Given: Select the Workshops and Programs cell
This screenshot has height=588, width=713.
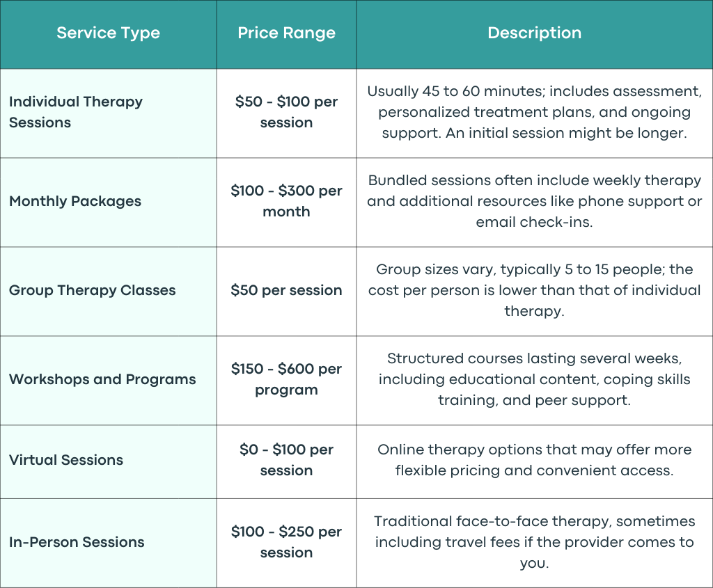Looking at the screenshot, I should click(102, 379).
